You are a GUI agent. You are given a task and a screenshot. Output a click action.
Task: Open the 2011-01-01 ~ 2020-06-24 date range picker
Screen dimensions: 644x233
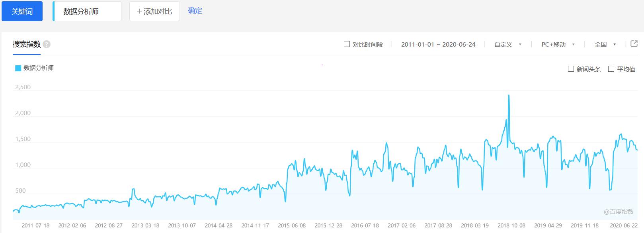[x=438, y=45]
